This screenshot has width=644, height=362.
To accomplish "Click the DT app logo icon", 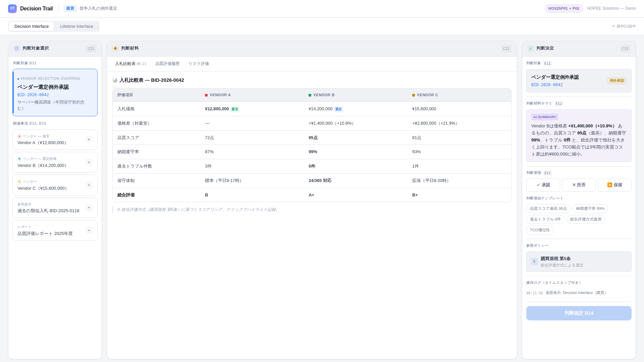I will click(x=12, y=9).
